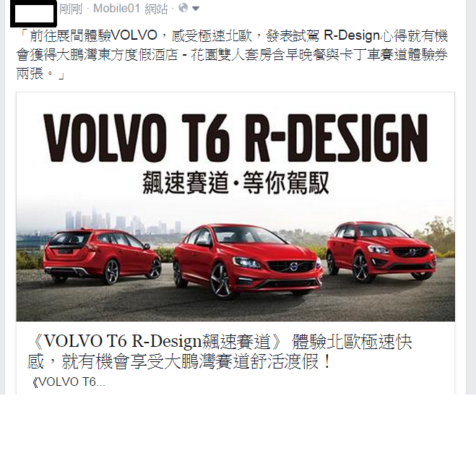Click the "剛剛" timestamp link
Image resolution: width=476 pixels, height=469 pixels.
(x=71, y=9)
